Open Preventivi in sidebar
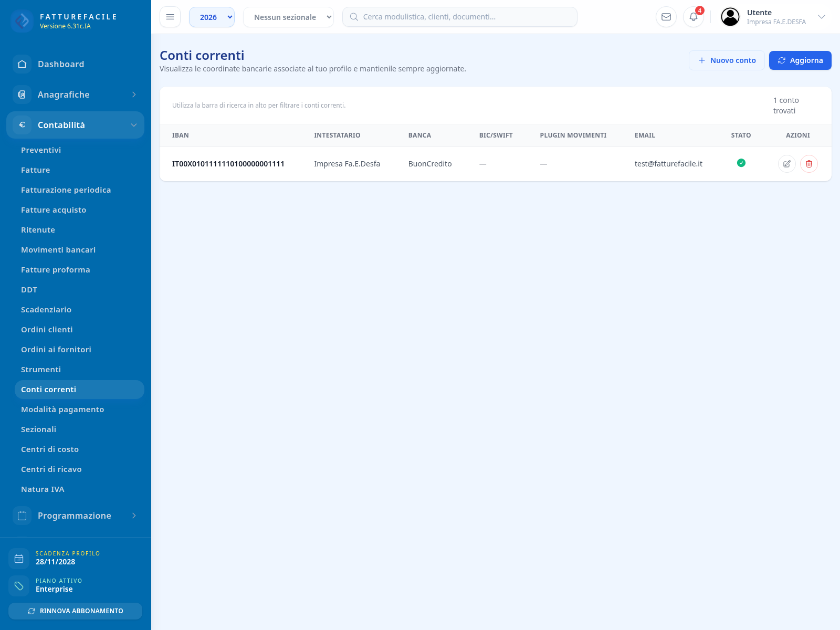840x630 pixels. click(79, 150)
